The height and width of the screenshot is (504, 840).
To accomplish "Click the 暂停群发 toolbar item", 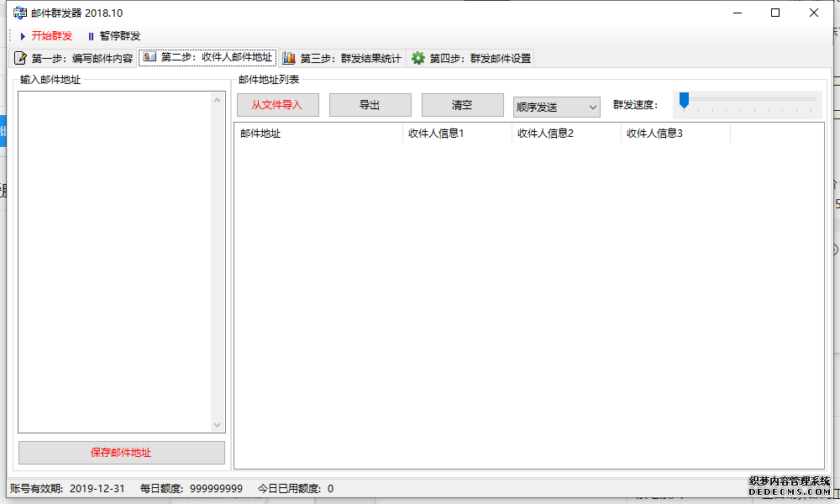I will coord(116,36).
